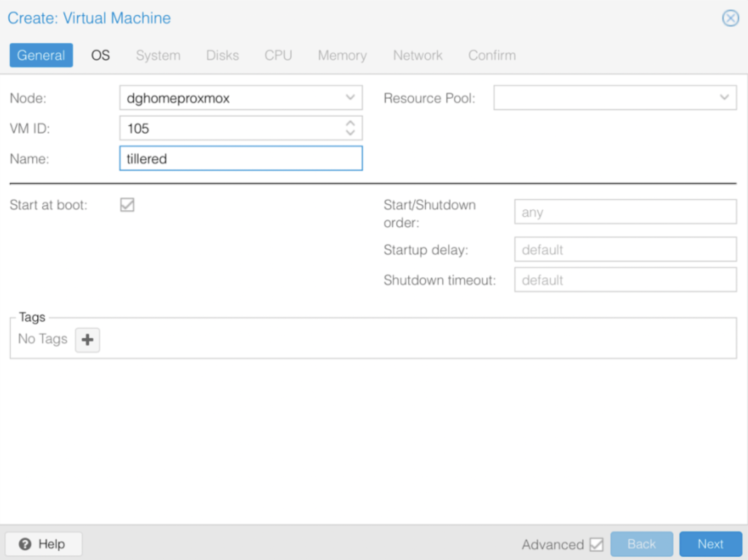The width and height of the screenshot is (748, 560).
Task: Decrement the VM ID using the down arrow
Action: pyautogui.click(x=350, y=133)
